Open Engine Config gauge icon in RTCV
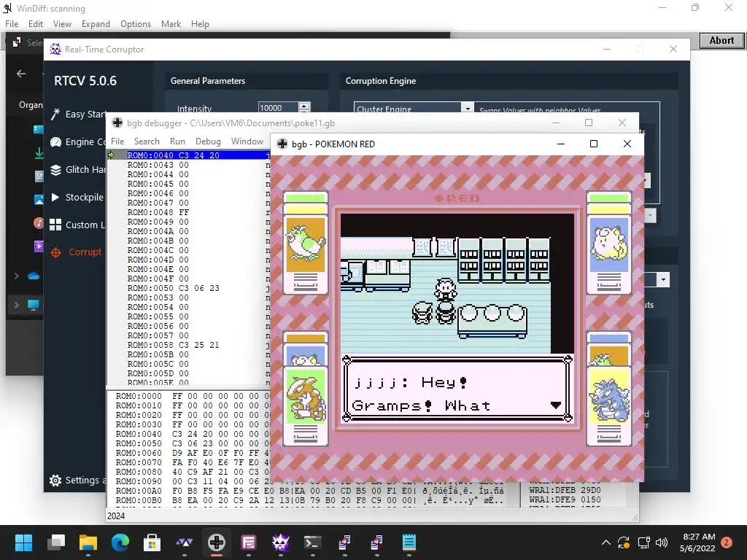 pyautogui.click(x=55, y=142)
